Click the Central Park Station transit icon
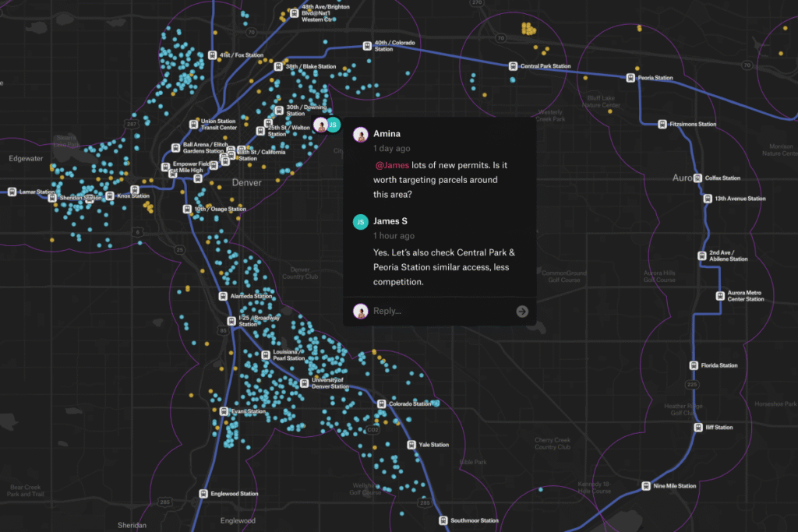The image size is (798, 532). 513,66
